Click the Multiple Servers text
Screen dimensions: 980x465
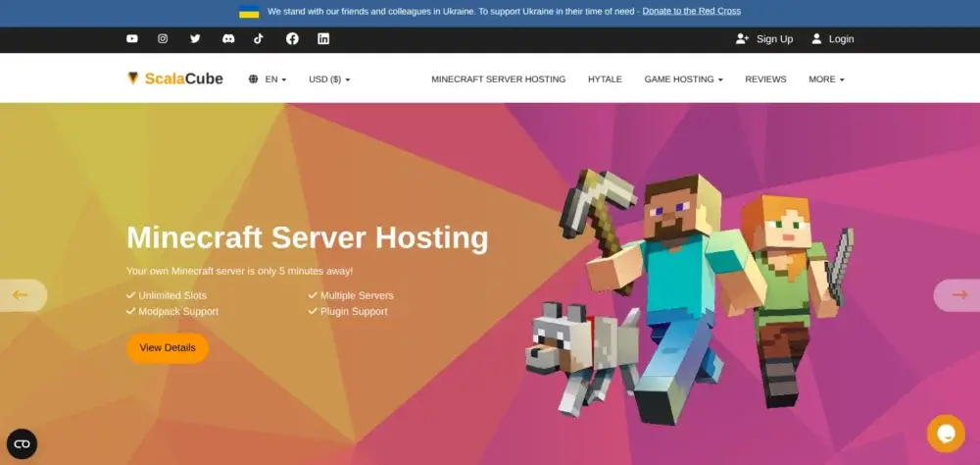coord(357,295)
